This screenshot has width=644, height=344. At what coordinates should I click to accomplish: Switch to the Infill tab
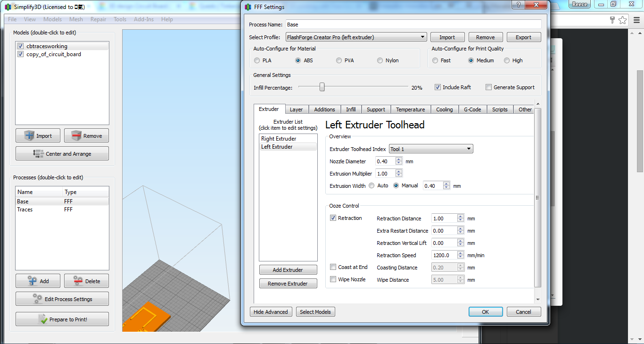(351, 109)
